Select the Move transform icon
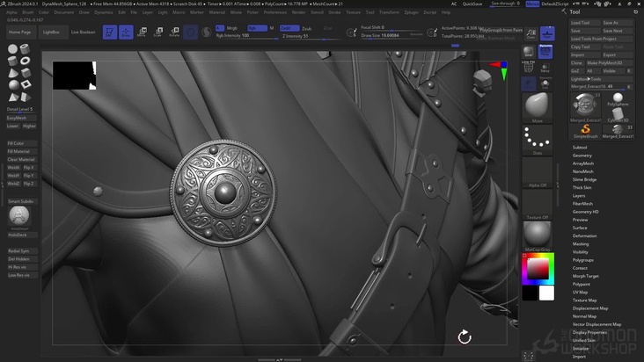Image resolution: width=644 pixels, height=362 pixels. pyautogui.click(x=142, y=32)
